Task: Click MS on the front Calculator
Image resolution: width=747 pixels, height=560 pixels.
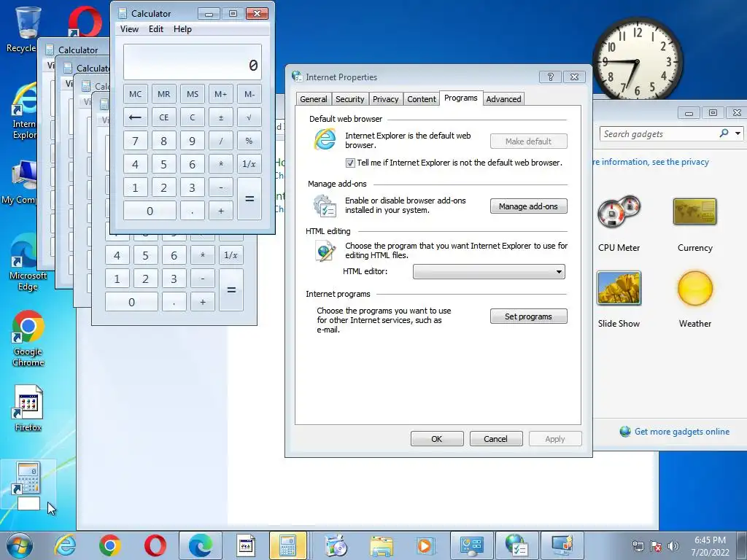Action: coord(192,94)
